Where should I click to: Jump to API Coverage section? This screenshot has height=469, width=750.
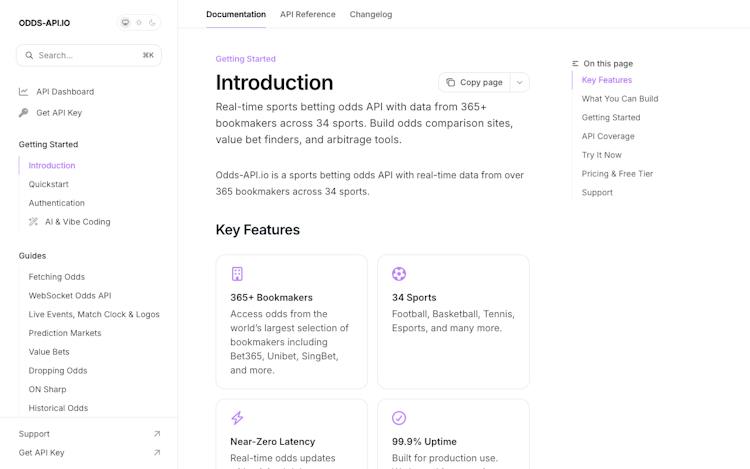tap(608, 136)
